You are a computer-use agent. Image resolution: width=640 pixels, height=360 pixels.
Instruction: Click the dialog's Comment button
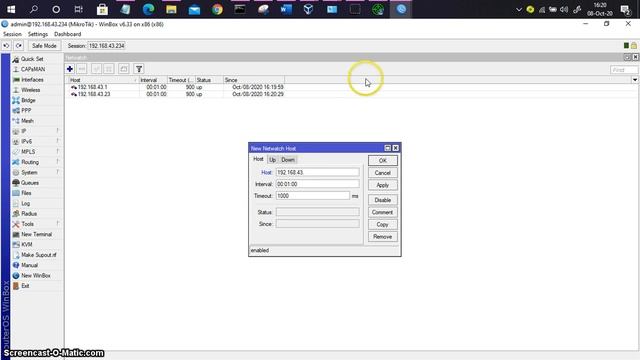click(x=382, y=212)
